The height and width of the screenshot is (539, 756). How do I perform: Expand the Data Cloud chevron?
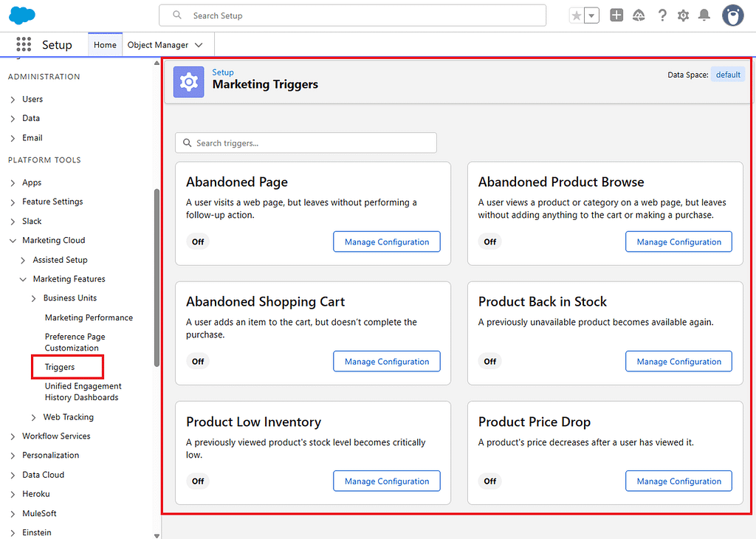[x=13, y=476]
